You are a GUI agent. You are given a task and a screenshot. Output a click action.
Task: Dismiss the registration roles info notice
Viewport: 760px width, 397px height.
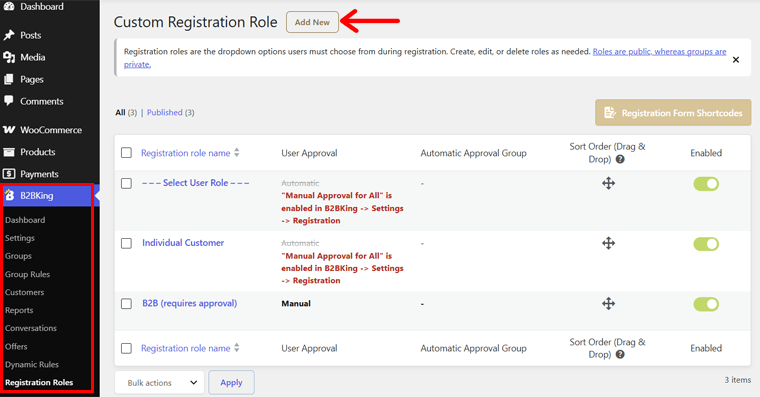(x=736, y=60)
